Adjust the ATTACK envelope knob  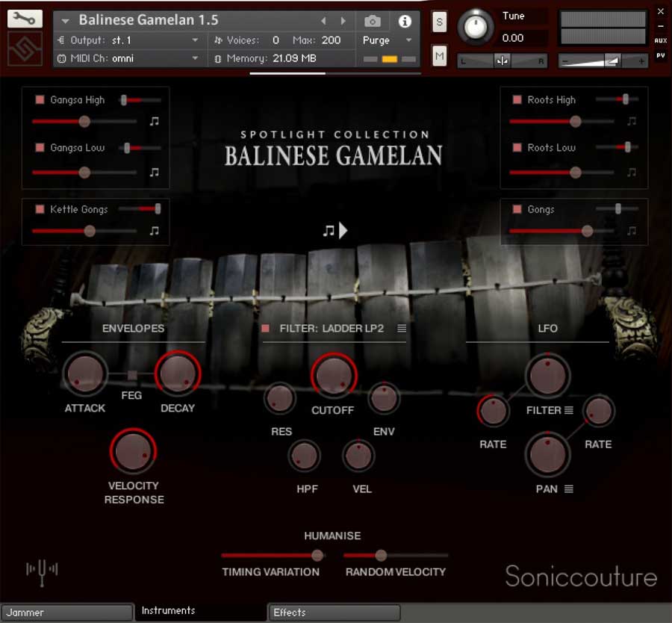pyautogui.click(x=85, y=374)
